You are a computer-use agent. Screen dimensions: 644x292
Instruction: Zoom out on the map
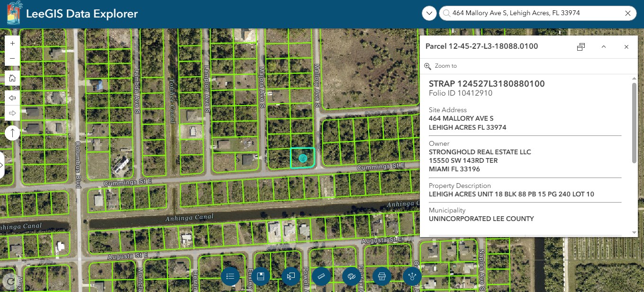12,58
